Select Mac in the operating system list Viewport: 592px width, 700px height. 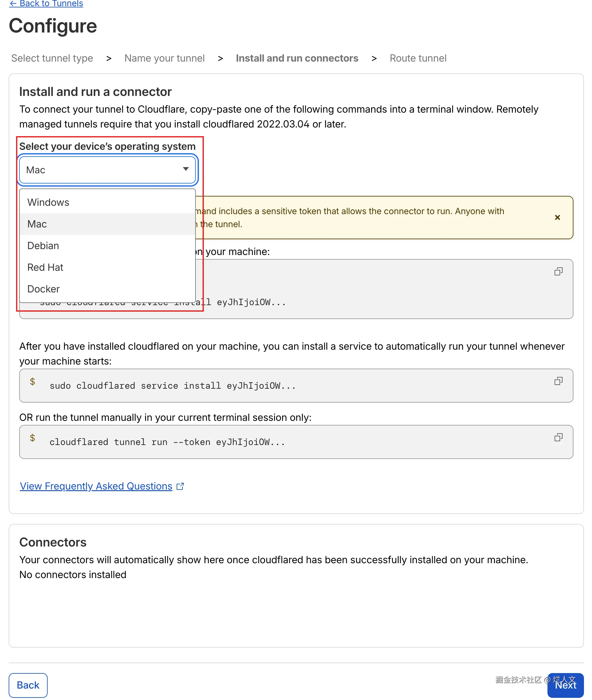tap(37, 224)
